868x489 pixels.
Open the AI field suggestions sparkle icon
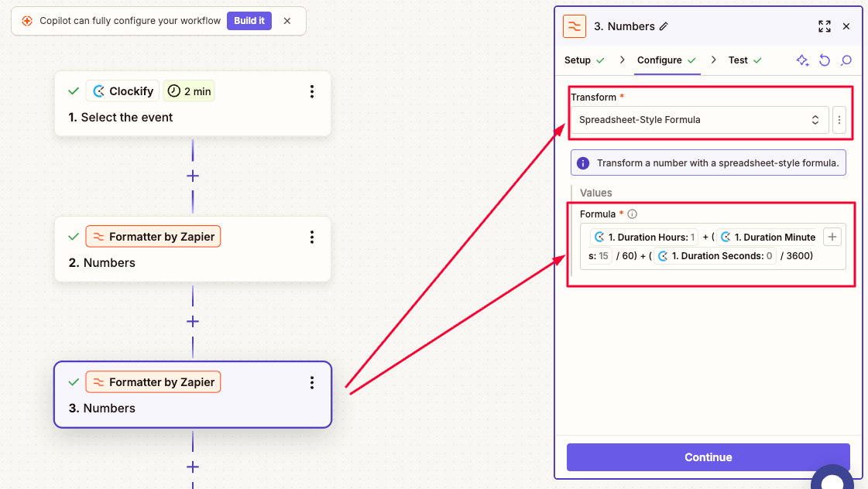point(802,60)
